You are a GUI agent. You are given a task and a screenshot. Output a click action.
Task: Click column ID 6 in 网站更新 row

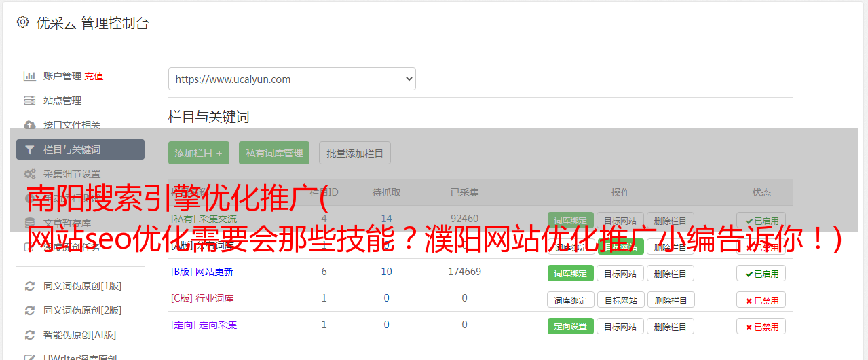pyautogui.click(x=324, y=272)
